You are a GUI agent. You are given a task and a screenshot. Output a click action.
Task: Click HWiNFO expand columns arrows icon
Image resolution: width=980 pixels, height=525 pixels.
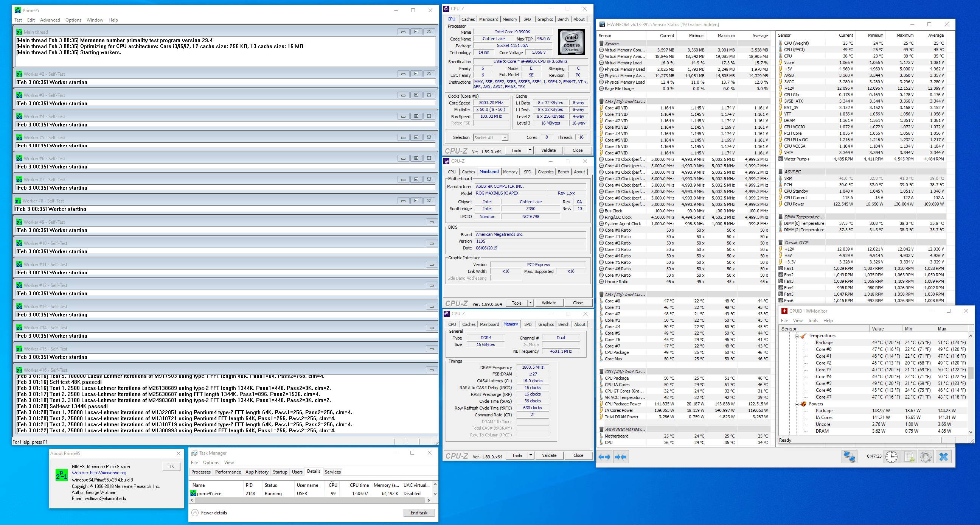604,457
